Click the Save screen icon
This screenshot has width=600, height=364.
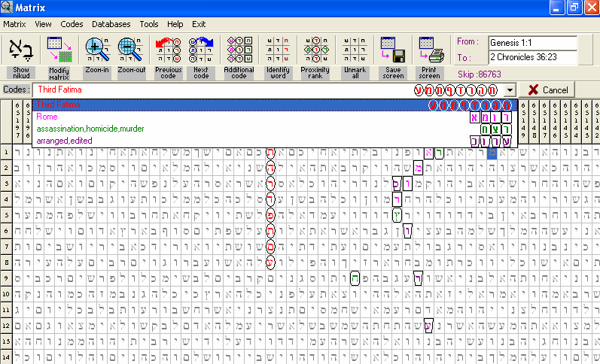(393, 51)
